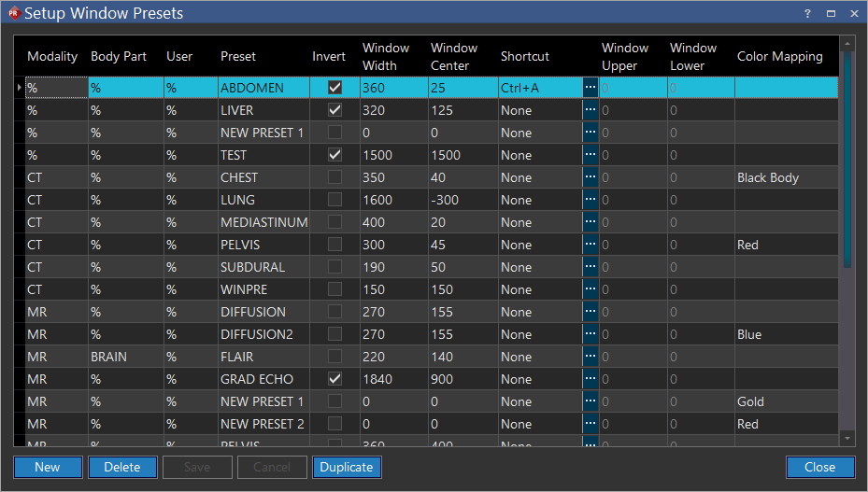The height and width of the screenshot is (492, 868).
Task: Click ellipsis button in CHEST row
Action: coord(590,177)
